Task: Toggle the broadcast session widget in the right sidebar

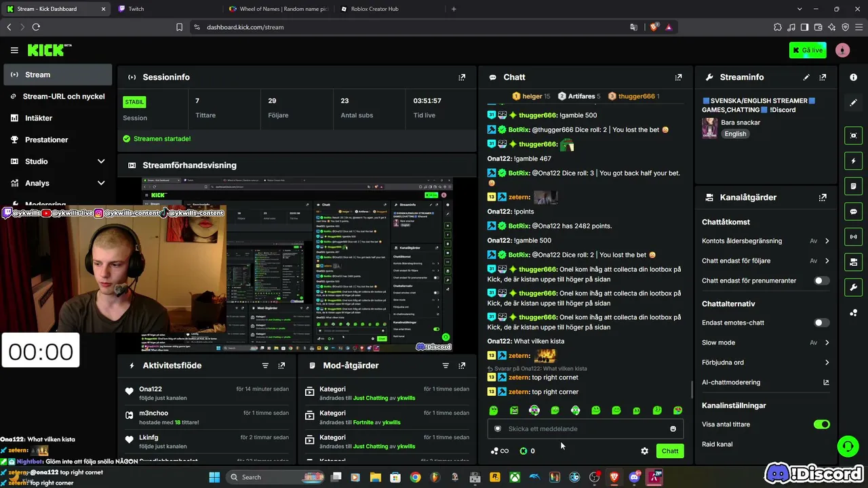Action: (x=853, y=237)
